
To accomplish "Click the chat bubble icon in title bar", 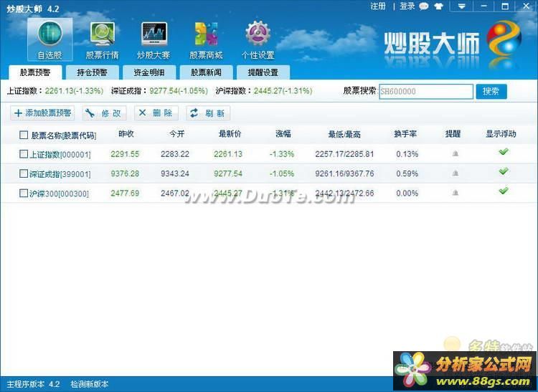I will click(x=424, y=6).
